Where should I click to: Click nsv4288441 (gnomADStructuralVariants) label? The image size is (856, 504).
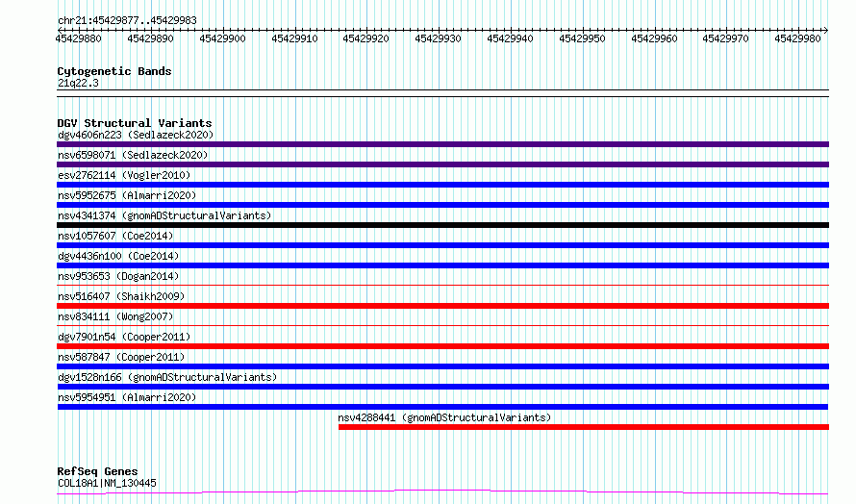[444, 417]
